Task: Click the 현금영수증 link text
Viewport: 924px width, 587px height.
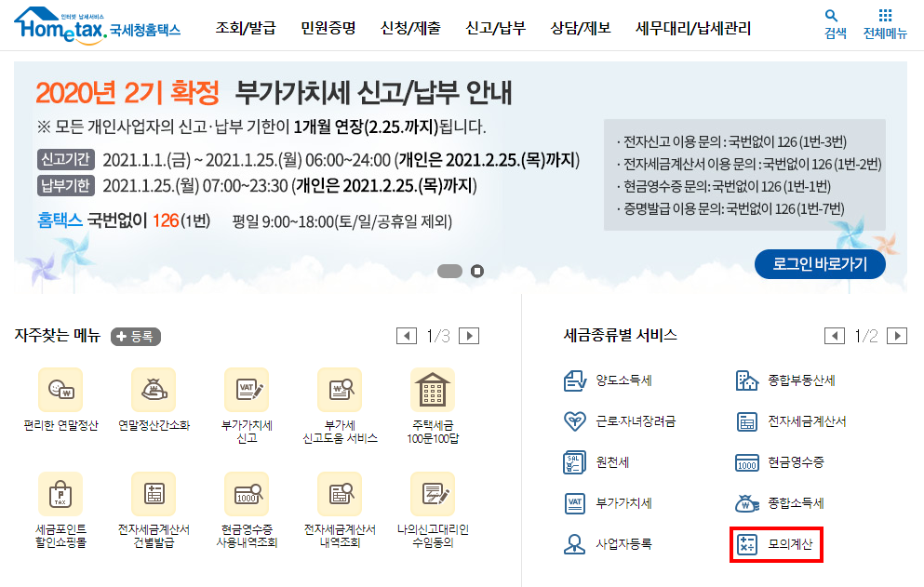Action: click(x=796, y=462)
